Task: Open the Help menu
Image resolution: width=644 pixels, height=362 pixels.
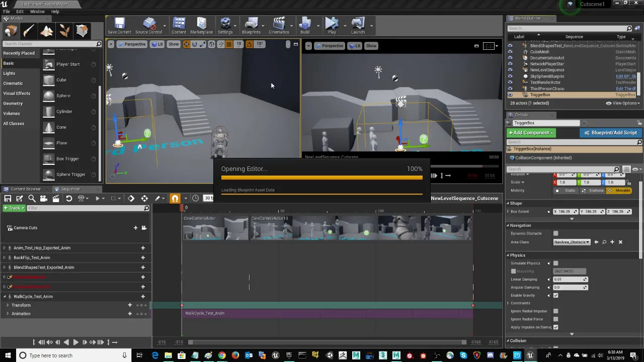Action: tap(55, 12)
